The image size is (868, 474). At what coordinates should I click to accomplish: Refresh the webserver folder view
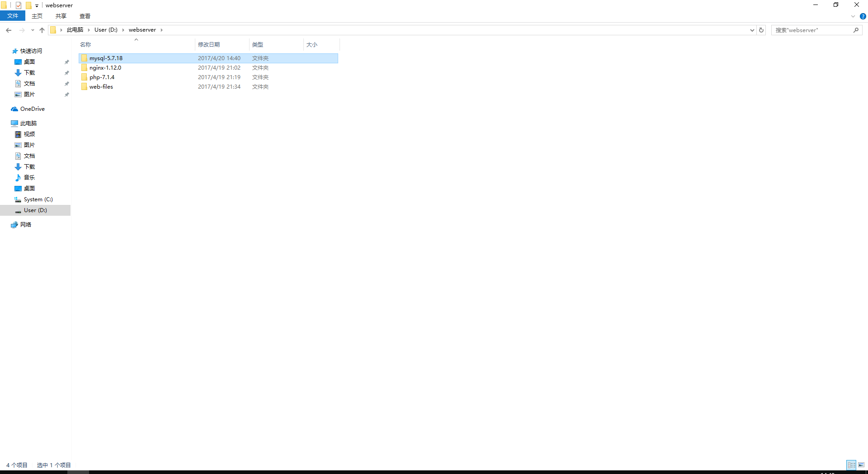point(761,30)
